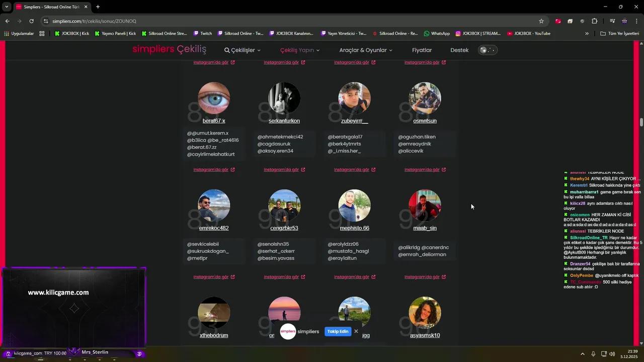644x362 pixels.
Task: Open the Uygulamalar apps shortcut
Action: tap(19, 34)
